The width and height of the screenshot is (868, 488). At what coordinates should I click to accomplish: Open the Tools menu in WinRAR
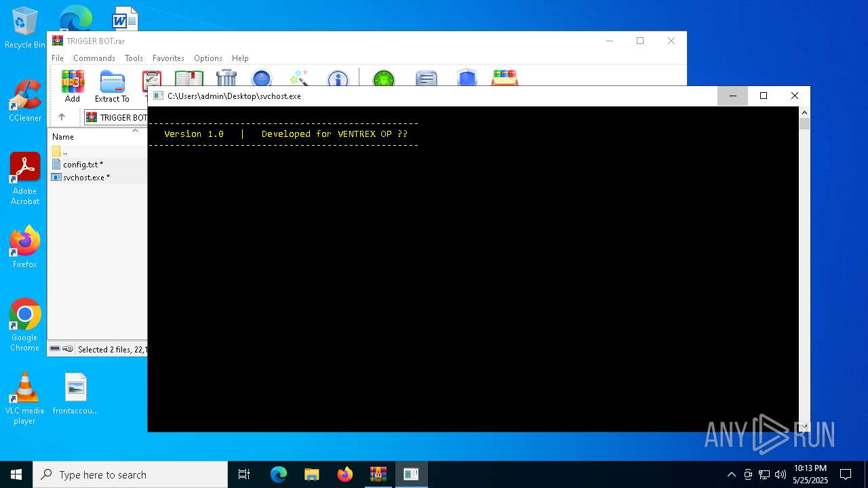click(x=134, y=58)
